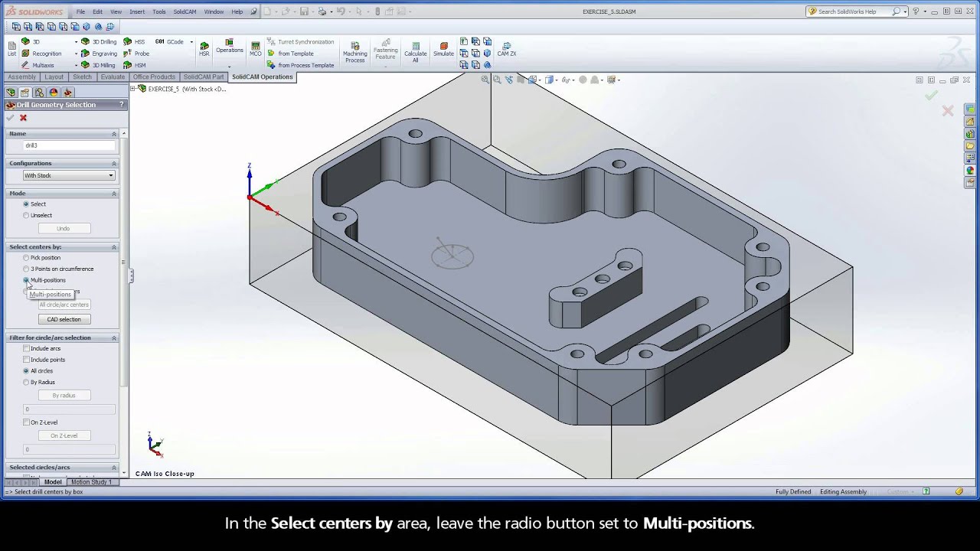Click the viewport red X cancel corner
Screen dimensions: 980x551
click(948, 111)
